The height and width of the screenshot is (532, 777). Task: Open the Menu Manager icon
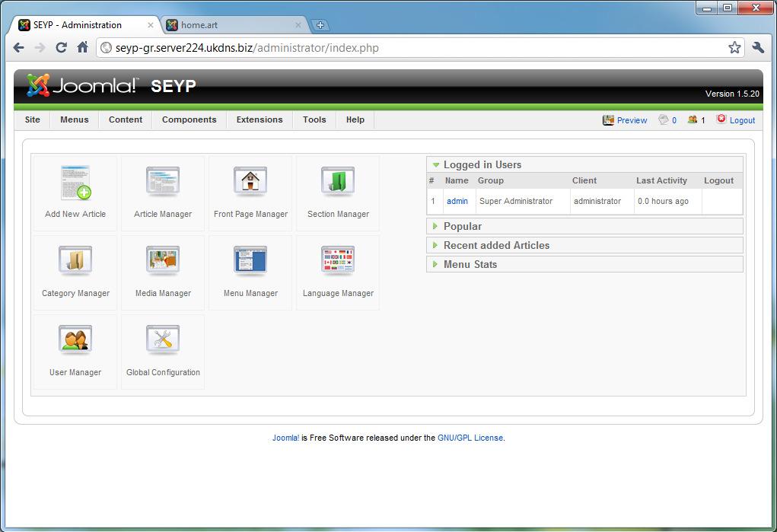(x=250, y=261)
